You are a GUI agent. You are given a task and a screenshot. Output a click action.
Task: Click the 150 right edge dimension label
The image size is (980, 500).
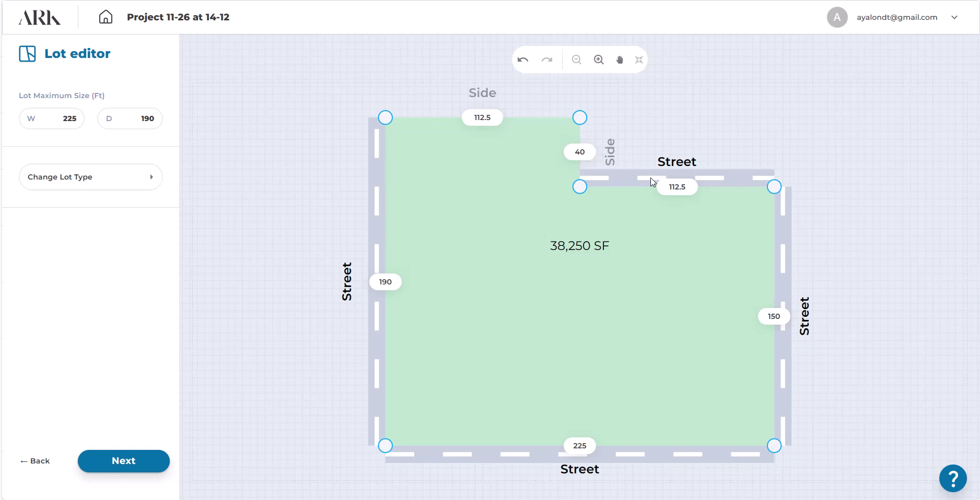pos(774,316)
